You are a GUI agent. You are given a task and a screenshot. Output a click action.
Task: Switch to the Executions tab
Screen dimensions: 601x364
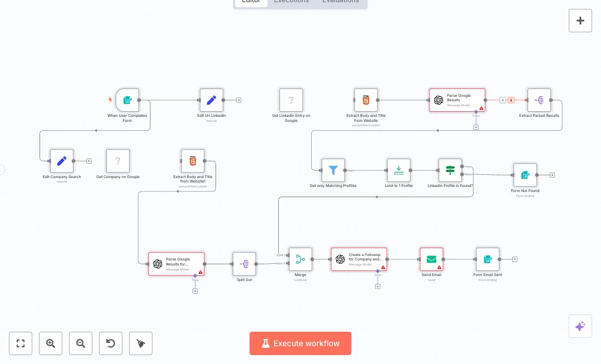pyautogui.click(x=291, y=2)
